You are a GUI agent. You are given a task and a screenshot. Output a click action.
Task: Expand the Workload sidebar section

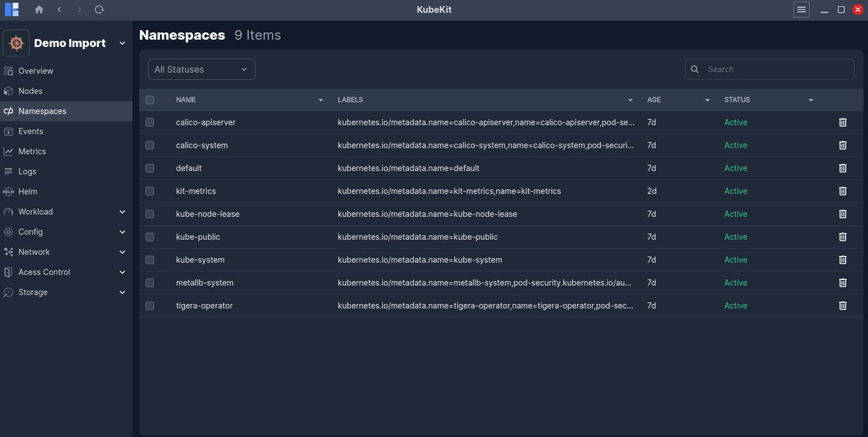pos(36,211)
